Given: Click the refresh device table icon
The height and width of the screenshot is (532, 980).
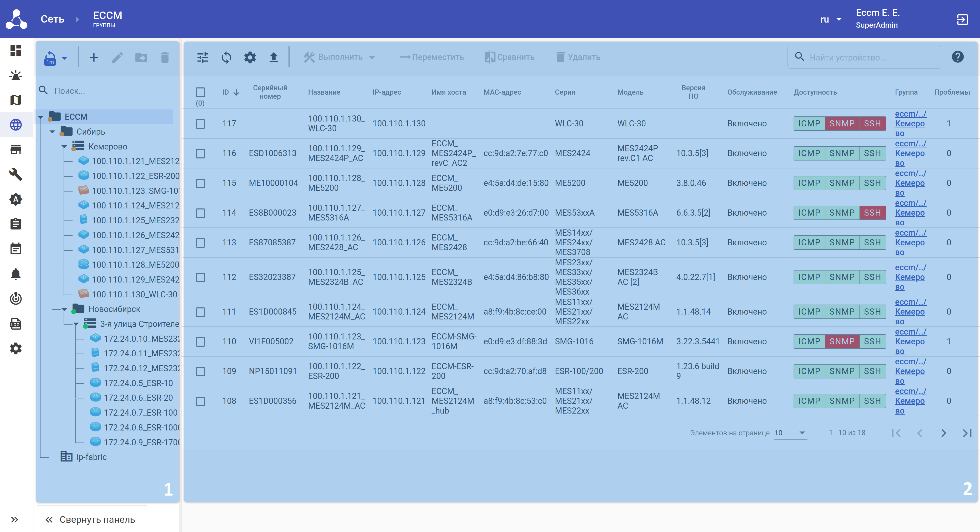Looking at the screenshot, I should pos(226,57).
